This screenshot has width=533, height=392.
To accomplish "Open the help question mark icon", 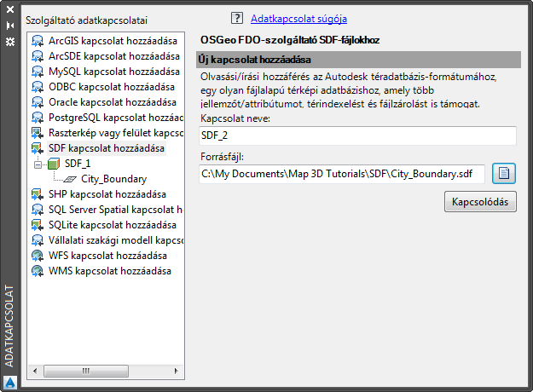I will tap(237, 18).
